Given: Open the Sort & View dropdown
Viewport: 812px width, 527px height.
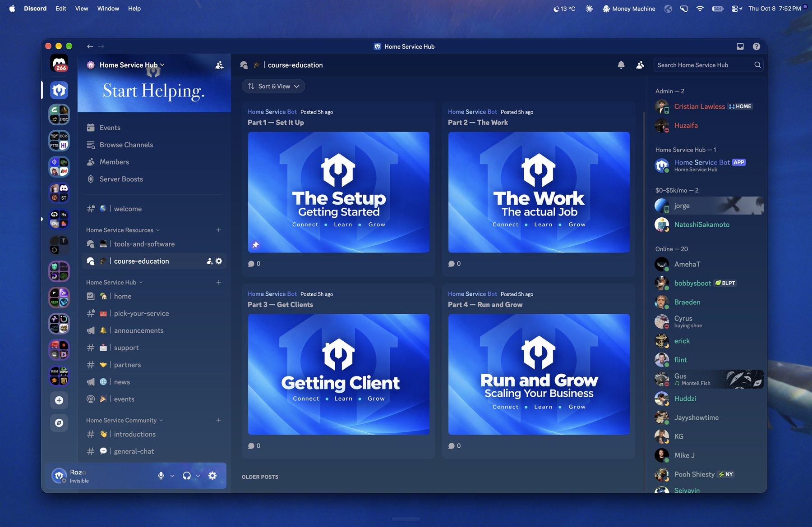Looking at the screenshot, I should 273,86.
